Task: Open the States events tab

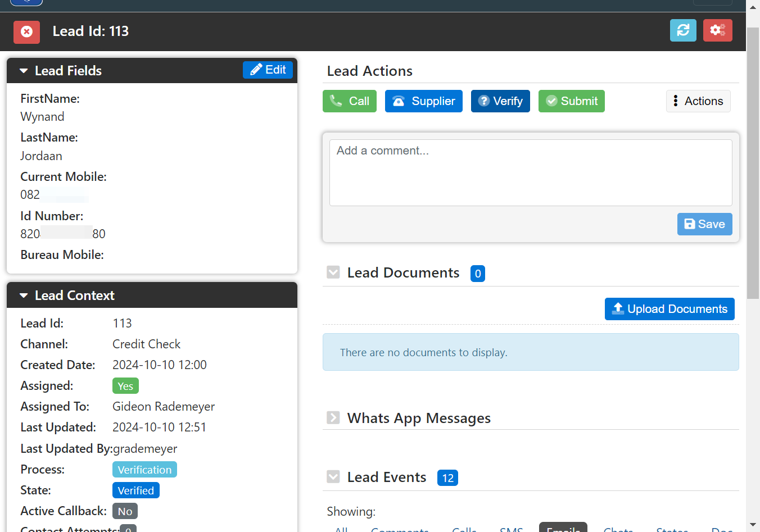Action: coord(672,529)
